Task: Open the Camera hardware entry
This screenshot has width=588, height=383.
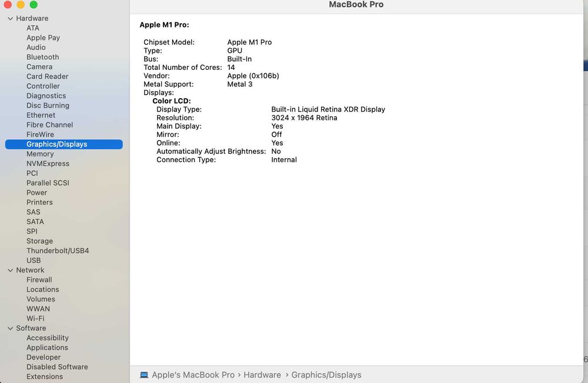Action: (x=39, y=67)
